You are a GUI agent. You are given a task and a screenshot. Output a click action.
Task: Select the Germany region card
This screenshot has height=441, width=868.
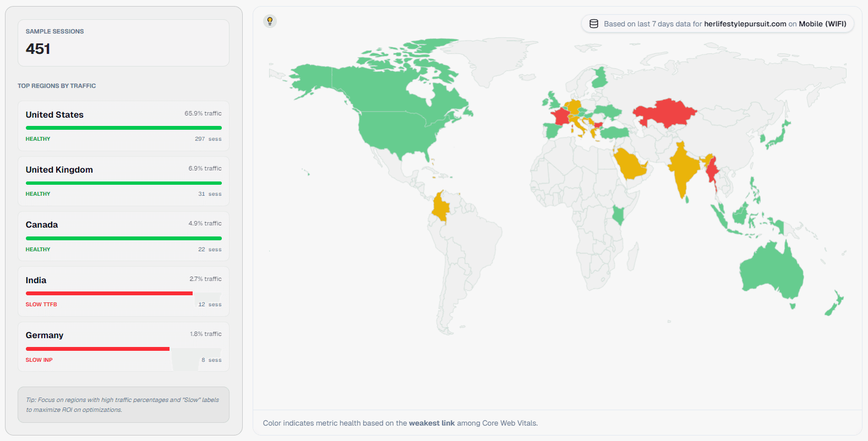coord(123,346)
